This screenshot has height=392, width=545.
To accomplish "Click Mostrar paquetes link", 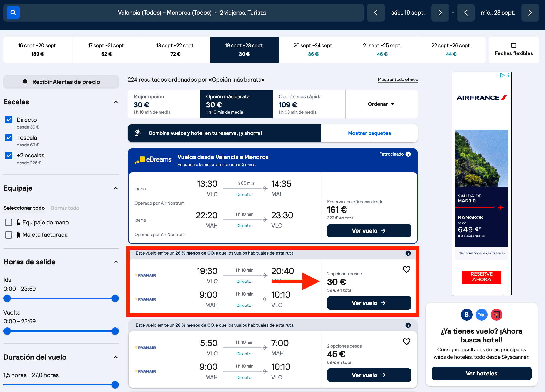I will (x=369, y=133).
